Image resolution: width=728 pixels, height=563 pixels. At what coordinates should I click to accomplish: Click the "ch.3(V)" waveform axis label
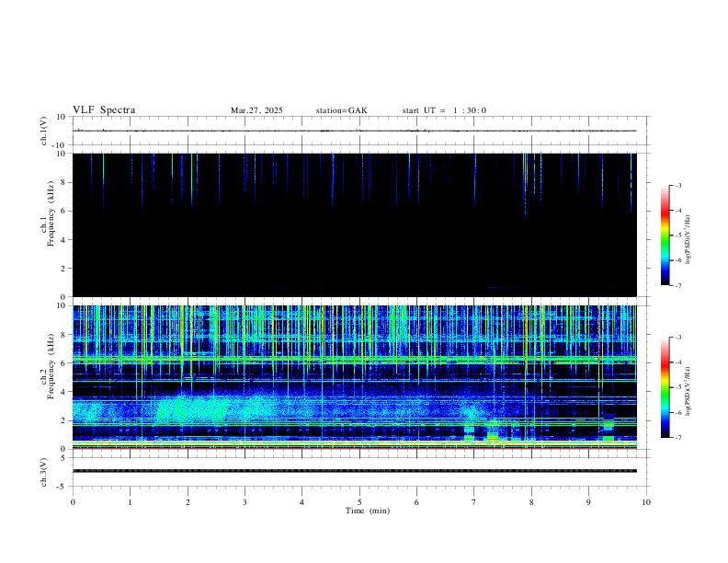tap(44, 472)
